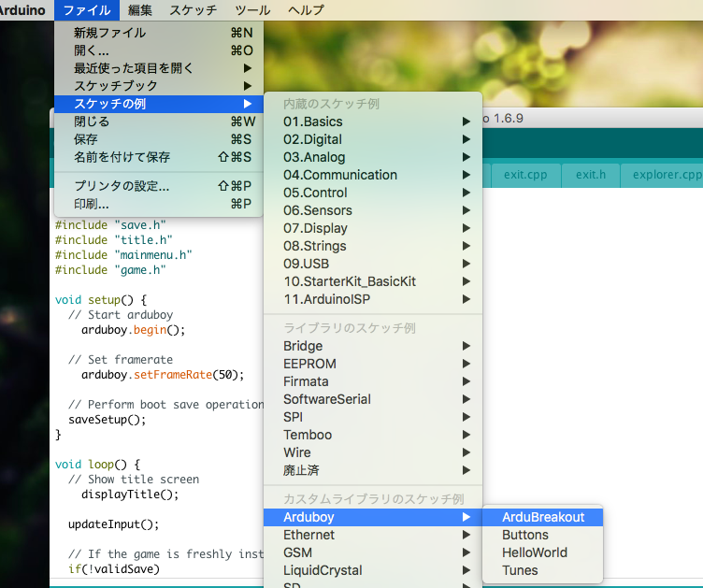Open 10.StarterKit_BasicKit examples submenu

(x=373, y=281)
